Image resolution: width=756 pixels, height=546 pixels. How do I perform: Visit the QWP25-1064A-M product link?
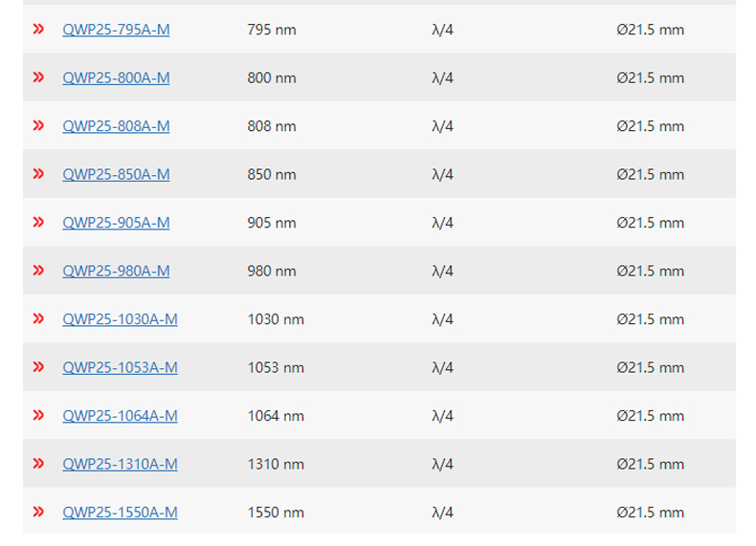coord(120,416)
